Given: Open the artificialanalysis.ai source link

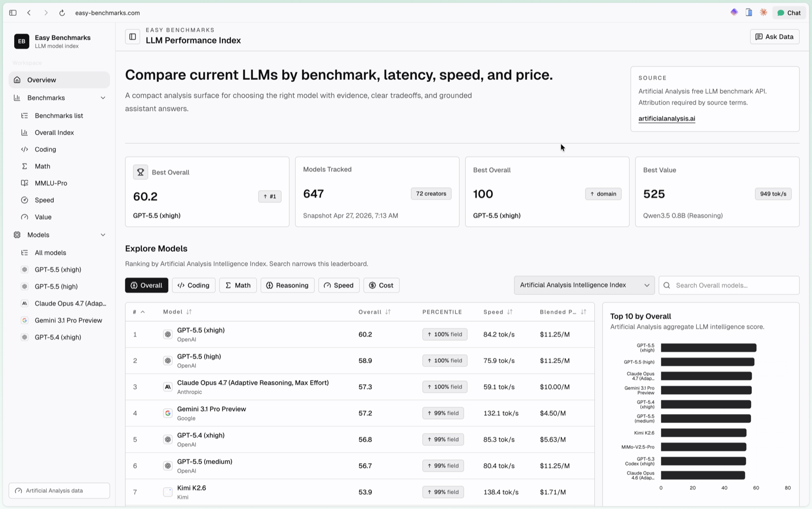Looking at the screenshot, I should pos(666,119).
